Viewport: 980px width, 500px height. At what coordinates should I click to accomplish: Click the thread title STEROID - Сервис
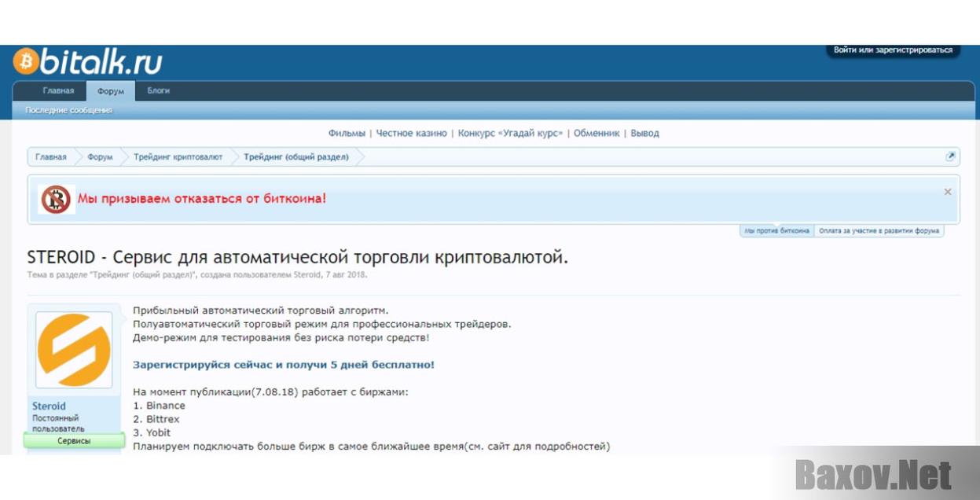click(x=297, y=257)
